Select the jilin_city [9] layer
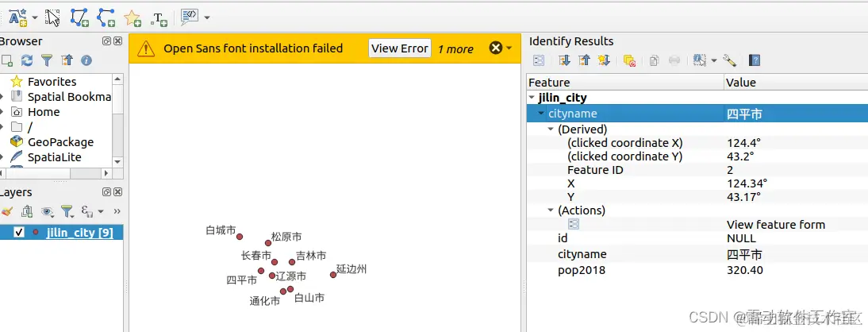This screenshot has height=332, width=868. coord(79,232)
